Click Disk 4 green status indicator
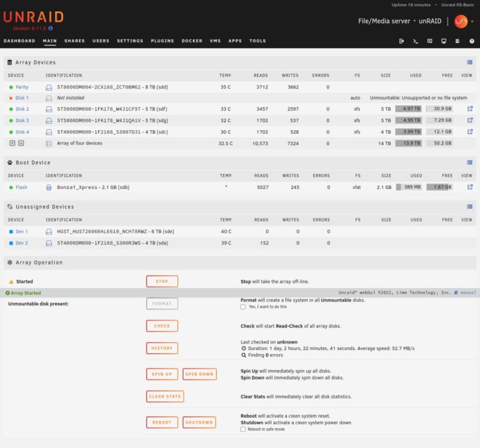 pyautogui.click(x=11, y=132)
